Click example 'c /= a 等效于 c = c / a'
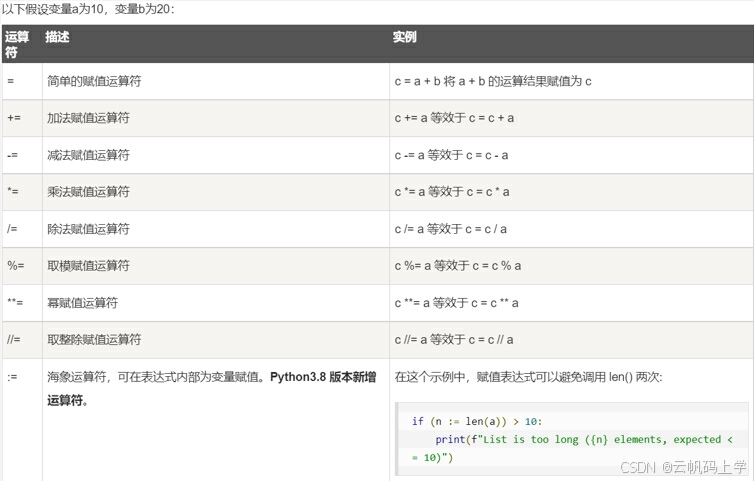Image resolution: width=754 pixels, height=481 pixels. coord(451,228)
